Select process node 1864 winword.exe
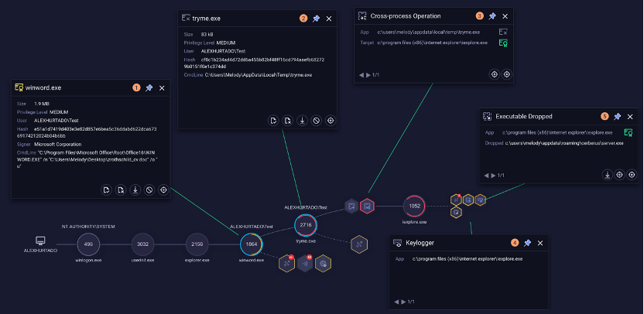The height and width of the screenshot is (314, 644). (252, 244)
